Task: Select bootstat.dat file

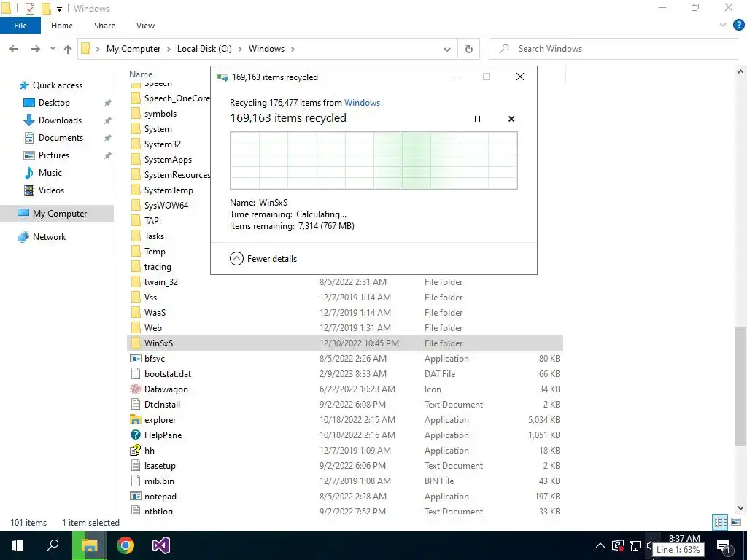Action: pos(168,374)
